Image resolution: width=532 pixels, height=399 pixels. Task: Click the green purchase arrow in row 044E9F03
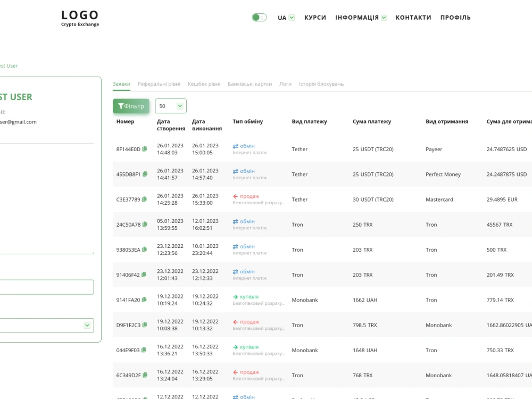coord(236,347)
